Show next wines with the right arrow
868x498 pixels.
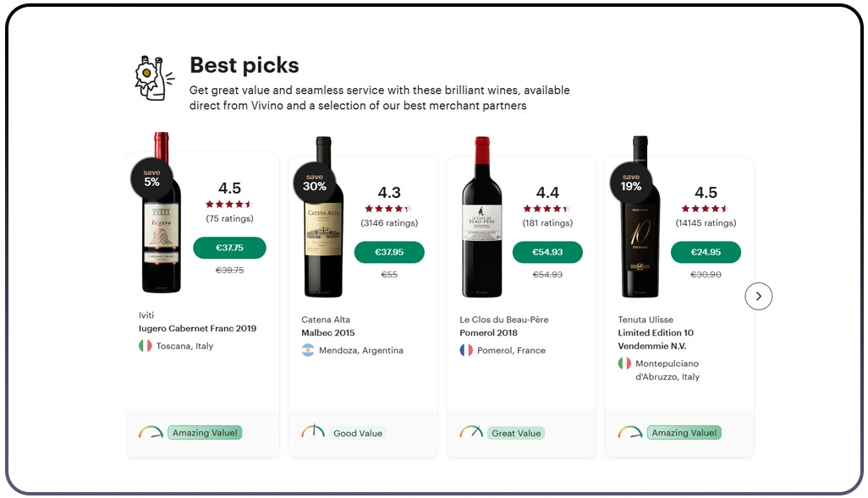[759, 296]
